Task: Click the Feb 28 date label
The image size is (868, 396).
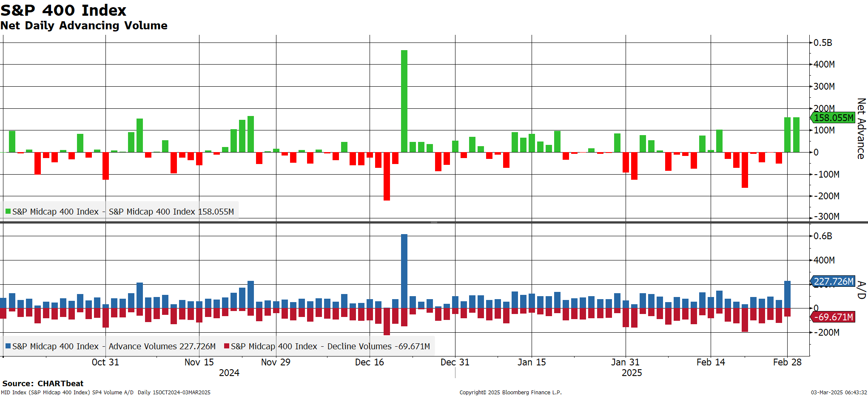Action: point(787,362)
